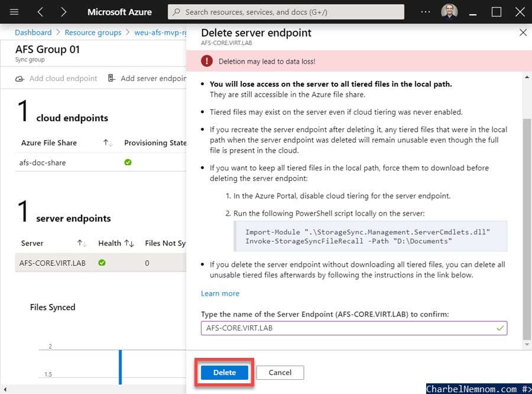Click the vertical scrollbar thumb in panel
This screenshot has height=394, width=532.
click(527, 228)
